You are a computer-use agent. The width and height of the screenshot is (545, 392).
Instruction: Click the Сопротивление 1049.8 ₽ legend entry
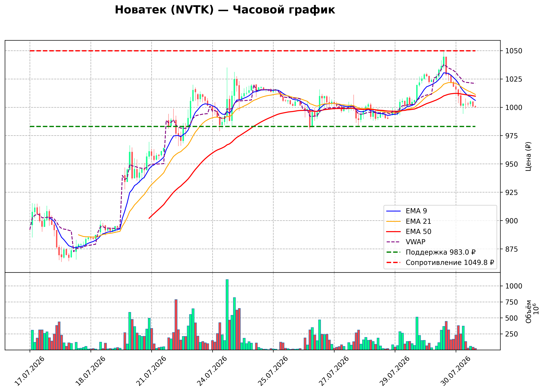tap(440, 263)
